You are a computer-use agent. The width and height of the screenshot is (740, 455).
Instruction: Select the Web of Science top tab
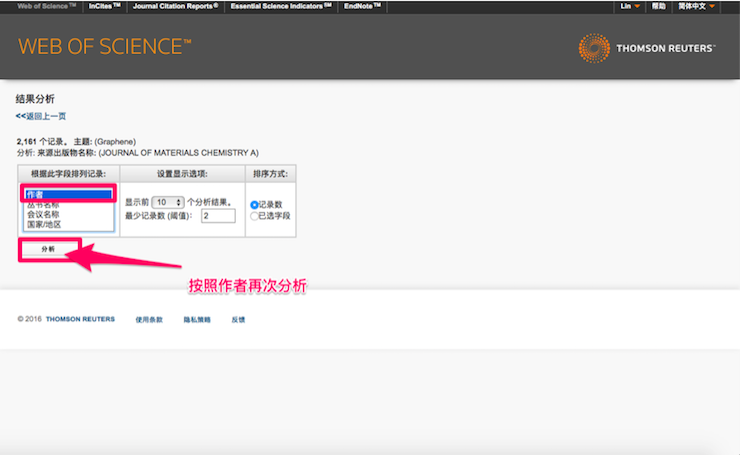(x=46, y=6)
